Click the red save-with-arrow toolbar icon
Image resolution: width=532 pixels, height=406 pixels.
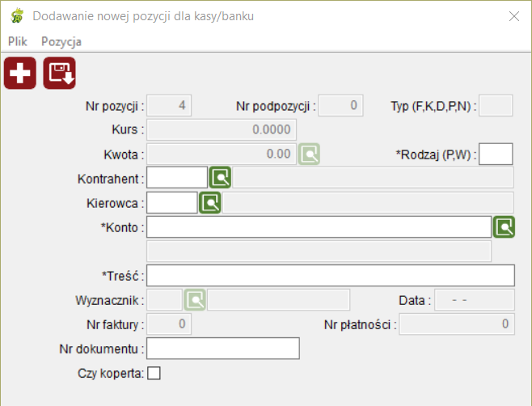pyautogui.click(x=59, y=73)
